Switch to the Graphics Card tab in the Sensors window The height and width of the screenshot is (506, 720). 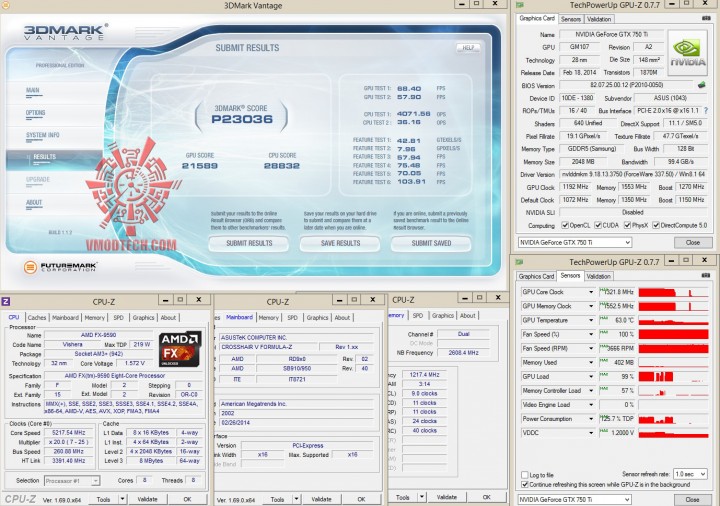(x=536, y=276)
